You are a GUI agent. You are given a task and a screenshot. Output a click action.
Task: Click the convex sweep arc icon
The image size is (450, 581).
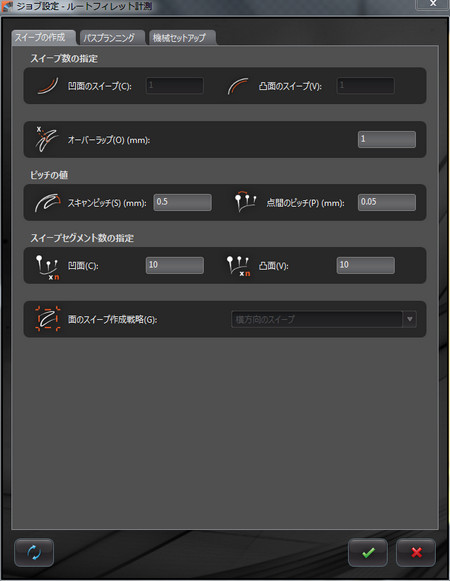pyautogui.click(x=238, y=86)
